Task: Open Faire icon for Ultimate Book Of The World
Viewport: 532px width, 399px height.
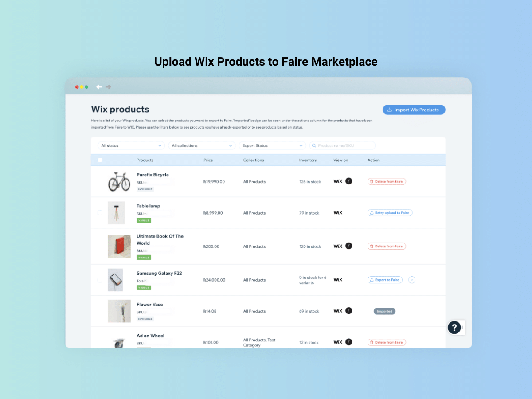Action: tap(349, 246)
